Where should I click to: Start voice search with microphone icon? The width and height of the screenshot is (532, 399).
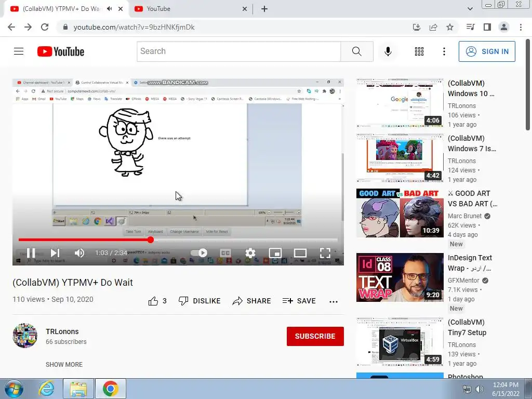pyautogui.click(x=388, y=51)
